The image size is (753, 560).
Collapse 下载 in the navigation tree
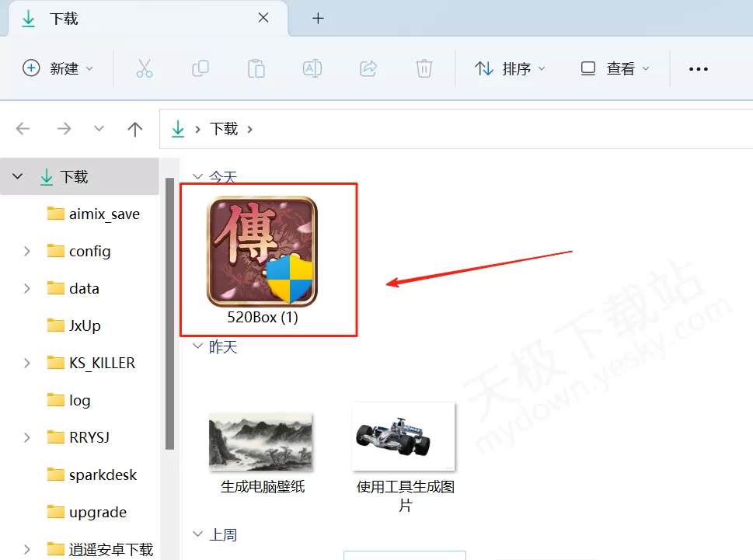pyautogui.click(x=17, y=176)
